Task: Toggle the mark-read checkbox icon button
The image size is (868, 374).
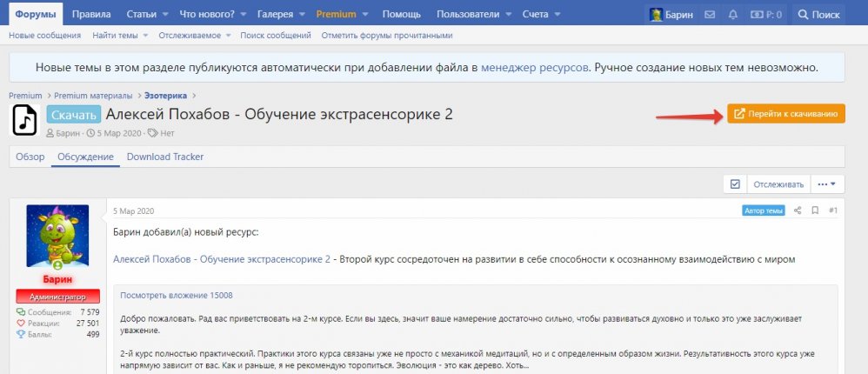Action: (x=735, y=184)
